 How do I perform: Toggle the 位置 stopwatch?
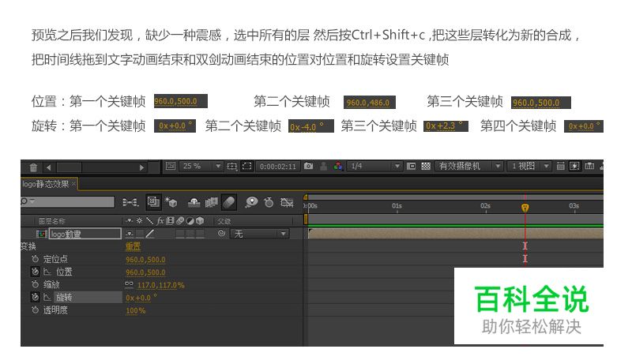coord(35,272)
